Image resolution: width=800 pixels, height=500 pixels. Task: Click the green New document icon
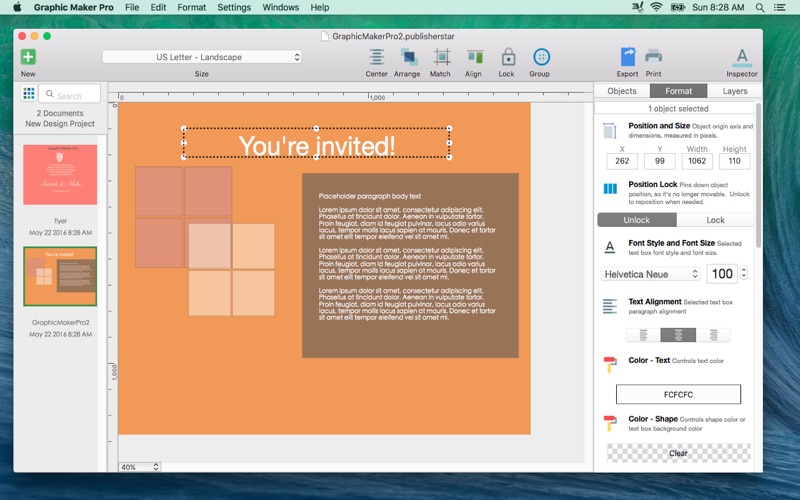(28, 57)
